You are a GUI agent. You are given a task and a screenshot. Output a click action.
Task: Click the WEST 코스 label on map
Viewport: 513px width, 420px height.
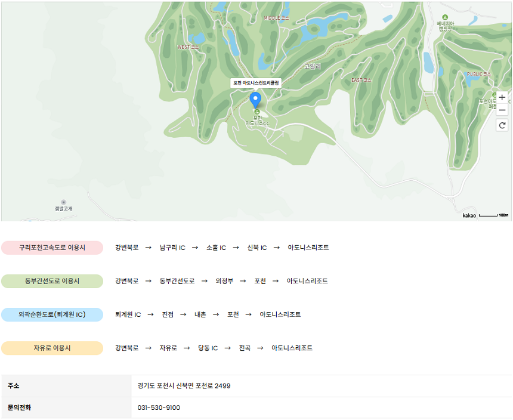188,47
